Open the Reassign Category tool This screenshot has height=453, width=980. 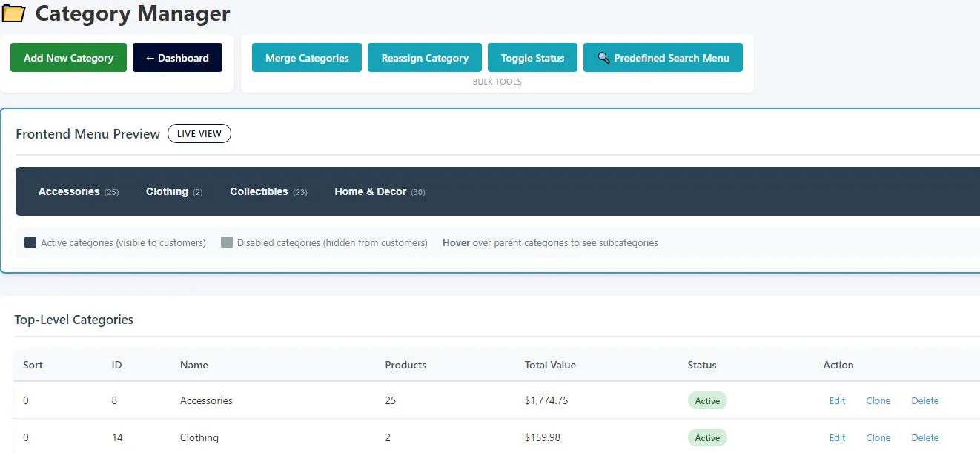[425, 58]
